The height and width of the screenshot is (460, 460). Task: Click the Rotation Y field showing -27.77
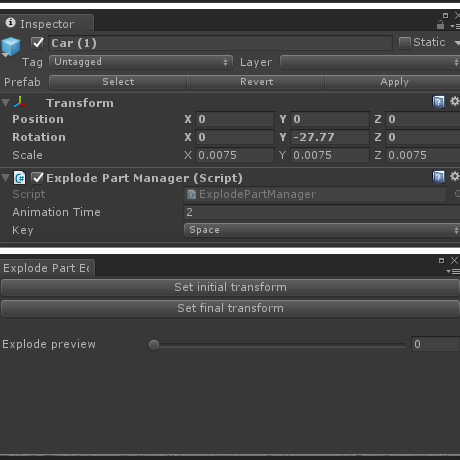coord(330,137)
